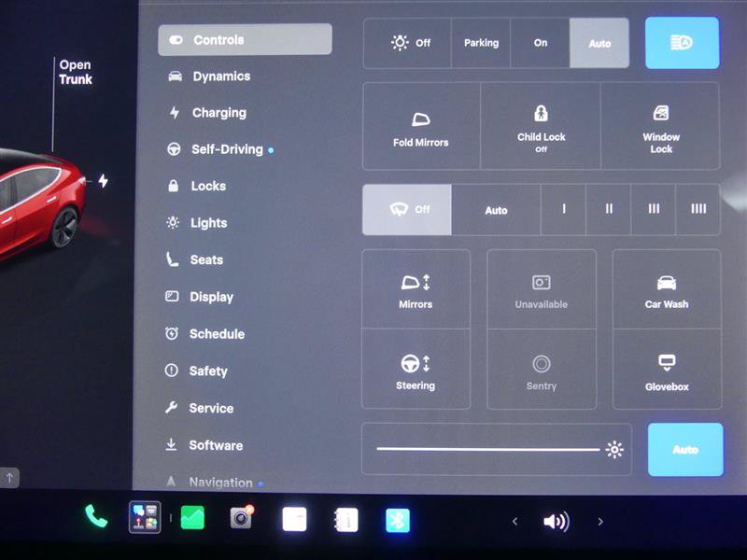
Task: Launch the dashcam camera app
Action: tap(242, 518)
